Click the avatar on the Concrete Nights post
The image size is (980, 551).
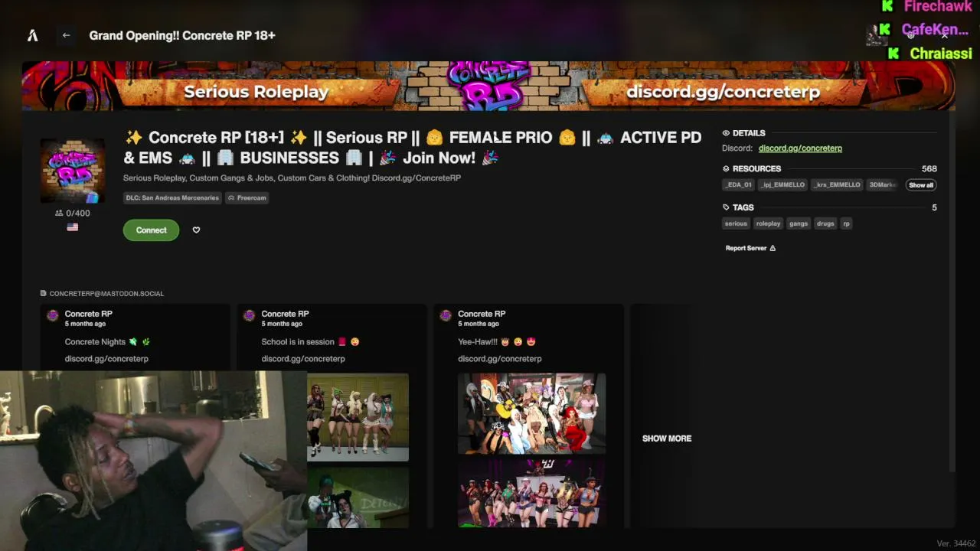(53, 315)
